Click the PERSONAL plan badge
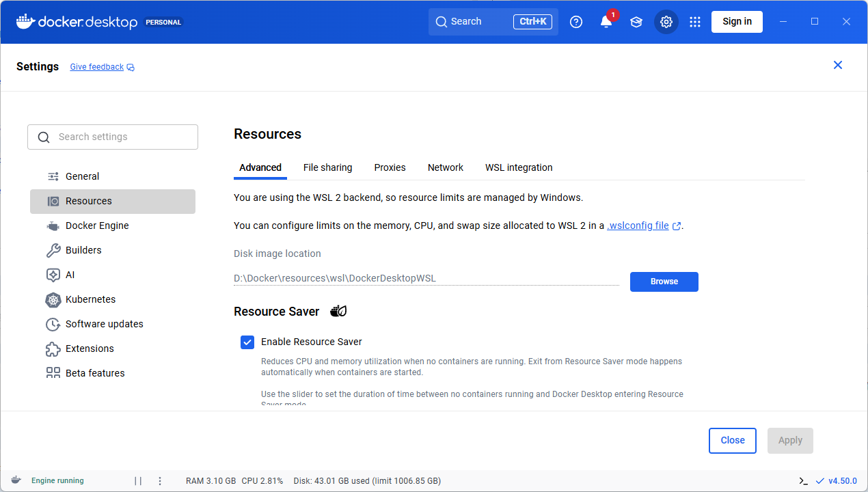868x492 pixels. (163, 22)
